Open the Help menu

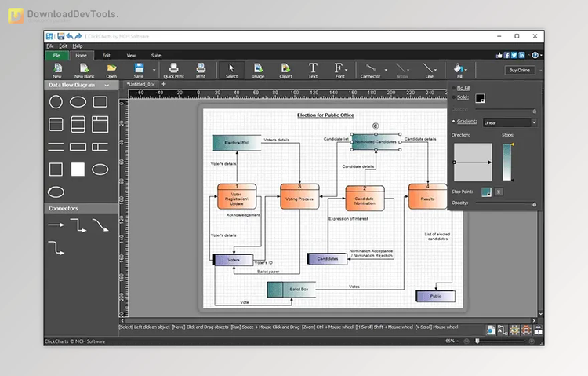78,46
